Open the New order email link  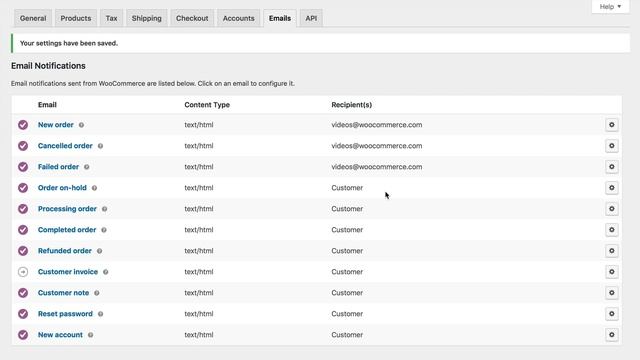click(x=56, y=125)
